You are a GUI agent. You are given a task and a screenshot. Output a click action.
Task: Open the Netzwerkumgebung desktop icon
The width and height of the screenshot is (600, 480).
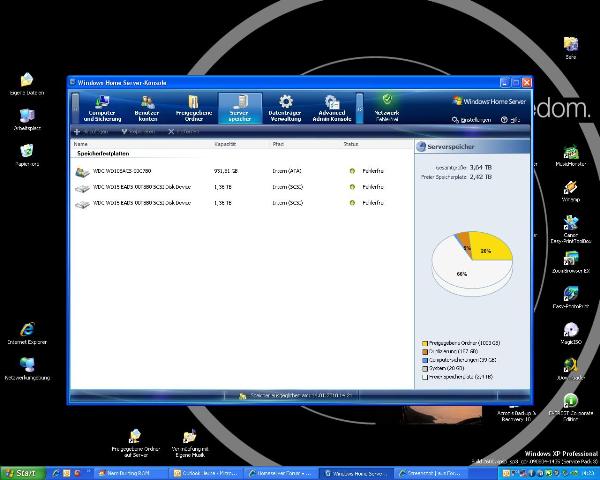[x=27, y=369]
